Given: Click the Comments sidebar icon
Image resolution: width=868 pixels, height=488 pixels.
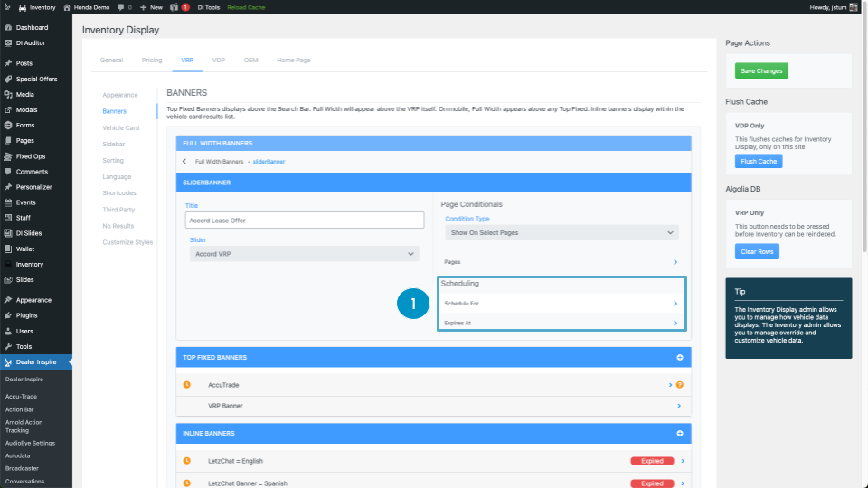Looking at the screenshot, I should pyautogui.click(x=8, y=172).
